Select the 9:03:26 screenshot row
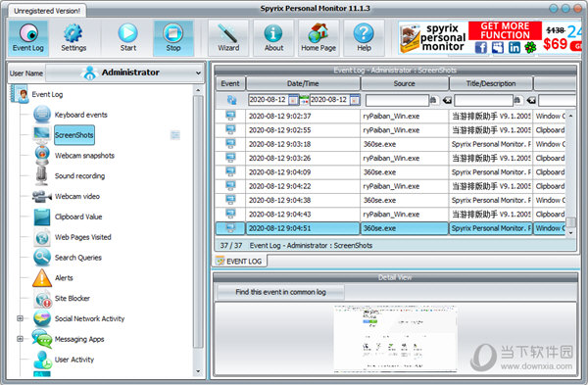 (390, 158)
